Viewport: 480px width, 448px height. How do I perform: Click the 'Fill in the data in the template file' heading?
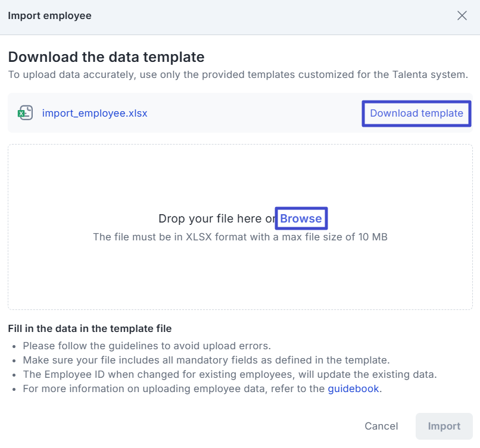coord(89,328)
